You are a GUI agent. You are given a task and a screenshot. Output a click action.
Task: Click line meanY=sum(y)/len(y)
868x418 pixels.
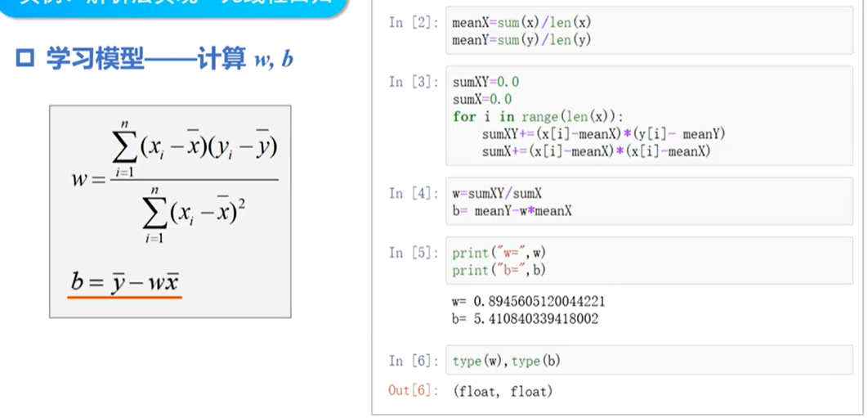tap(521, 40)
